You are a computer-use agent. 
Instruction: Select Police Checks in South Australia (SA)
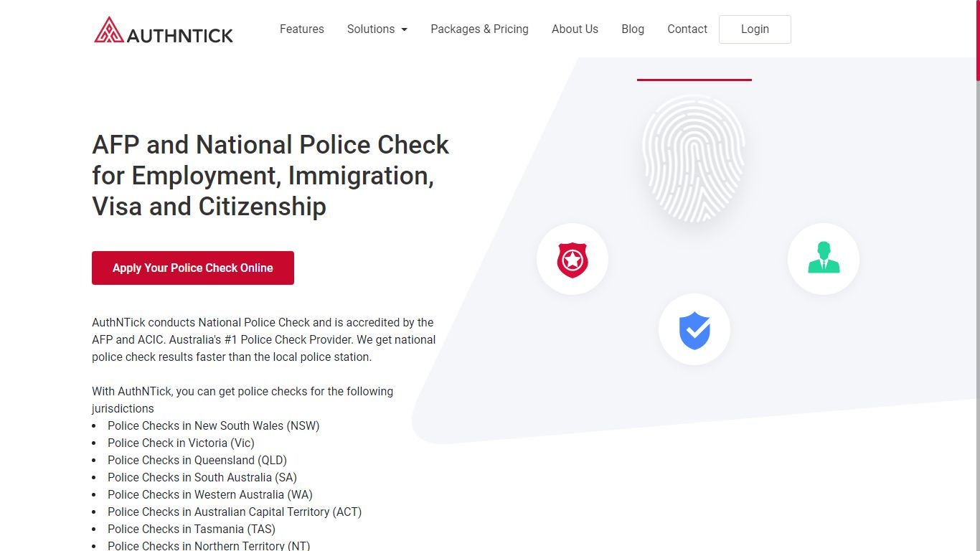click(202, 477)
